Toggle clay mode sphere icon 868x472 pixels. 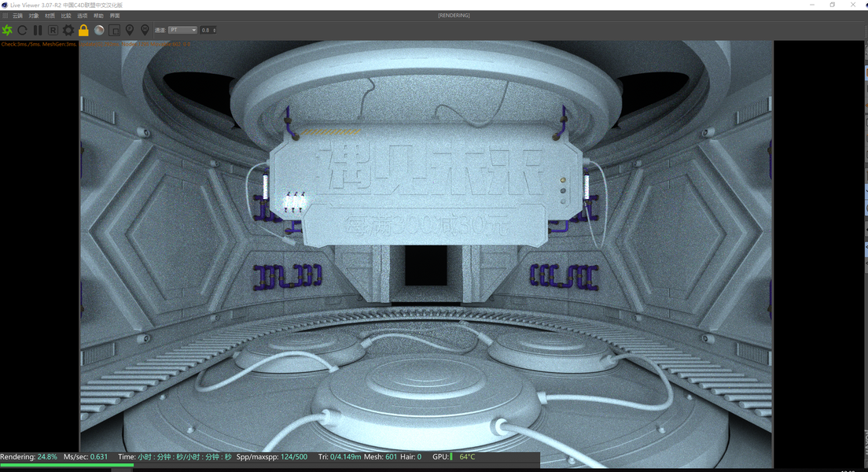[99, 30]
